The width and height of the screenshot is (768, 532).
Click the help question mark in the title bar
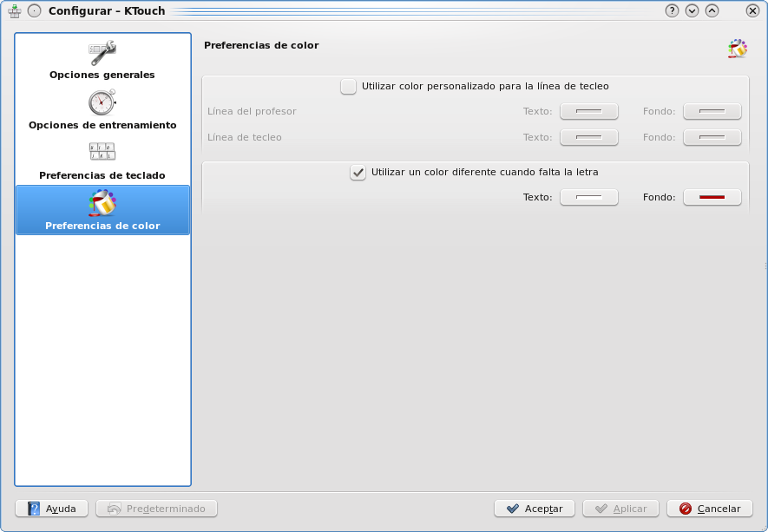click(x=672, y=10)
